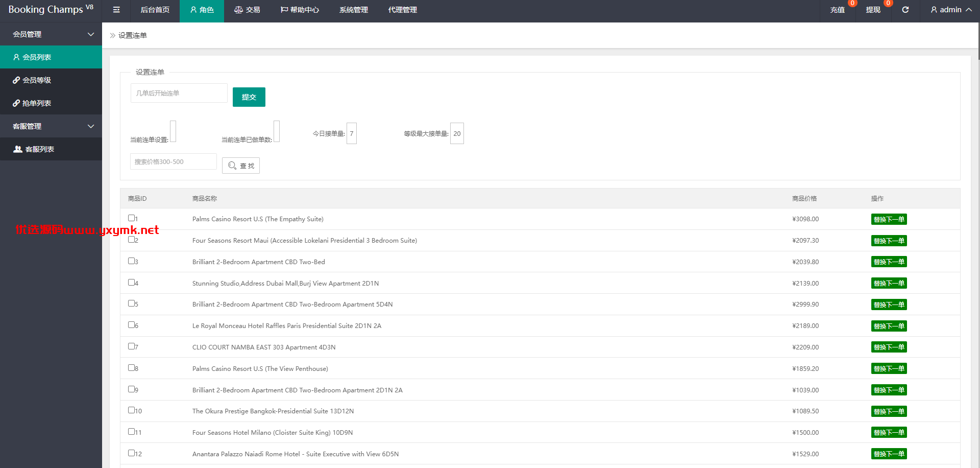980x468 pixels.
Task: Collapse the 会员管理 sidebar section
Action: [x=51, y=34]
